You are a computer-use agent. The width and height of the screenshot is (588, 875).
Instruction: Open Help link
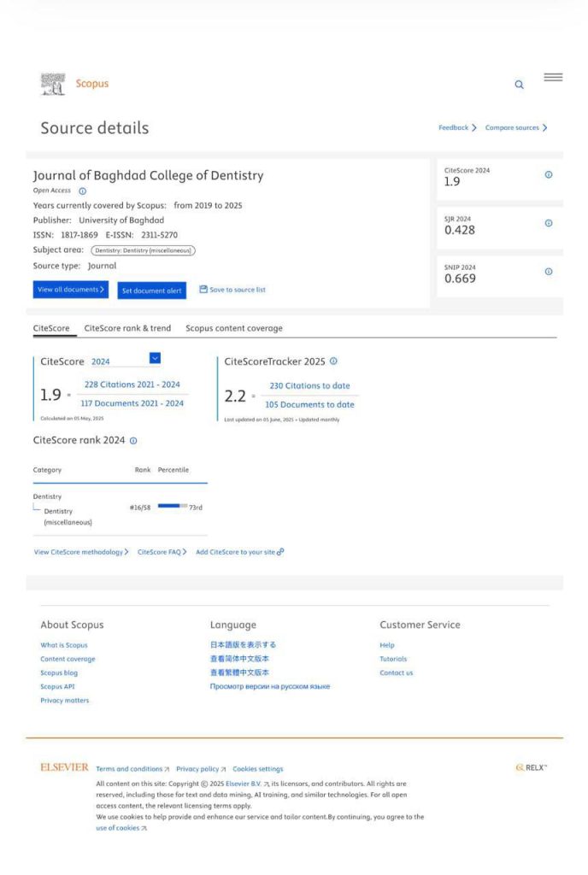click(x=386, y=645)
